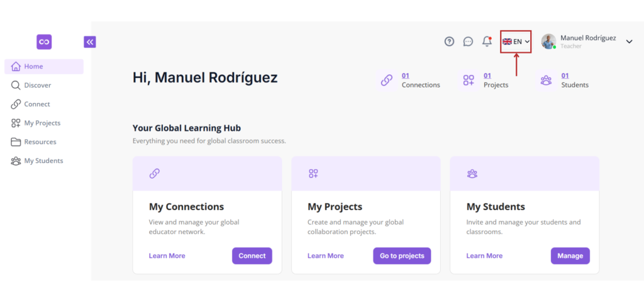644x302 pixels.
Task: Open My Projects sidebar item
Action: pos(44,123)
